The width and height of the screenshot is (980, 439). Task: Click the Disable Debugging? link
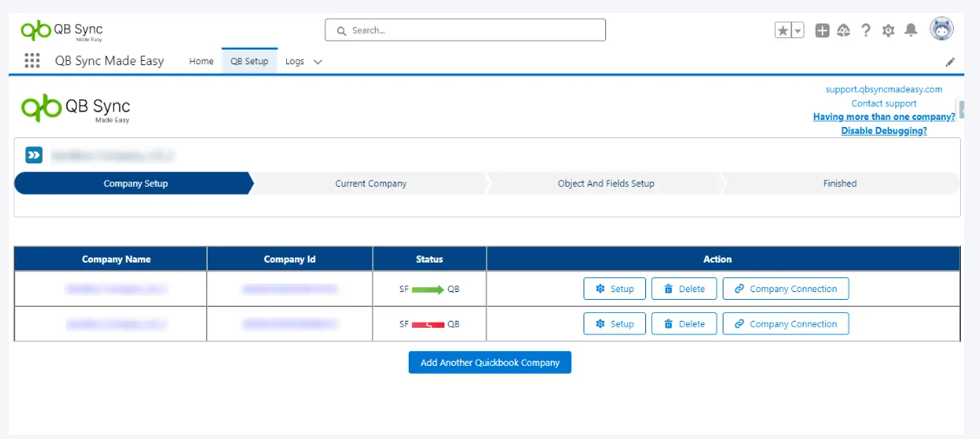tap(883, 130)
